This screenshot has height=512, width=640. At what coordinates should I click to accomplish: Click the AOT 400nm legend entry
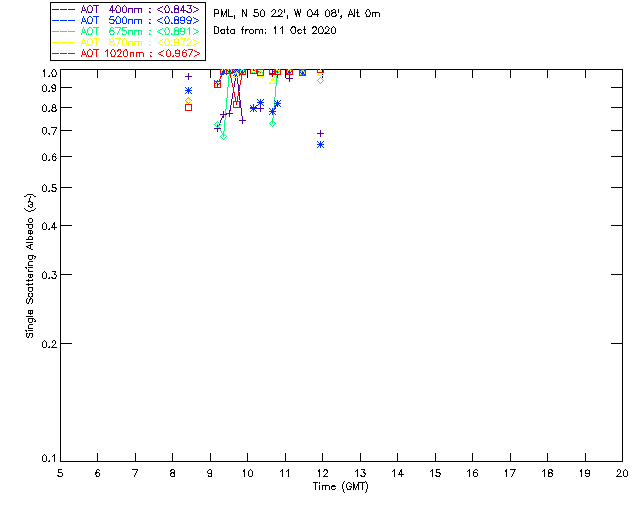126,9
